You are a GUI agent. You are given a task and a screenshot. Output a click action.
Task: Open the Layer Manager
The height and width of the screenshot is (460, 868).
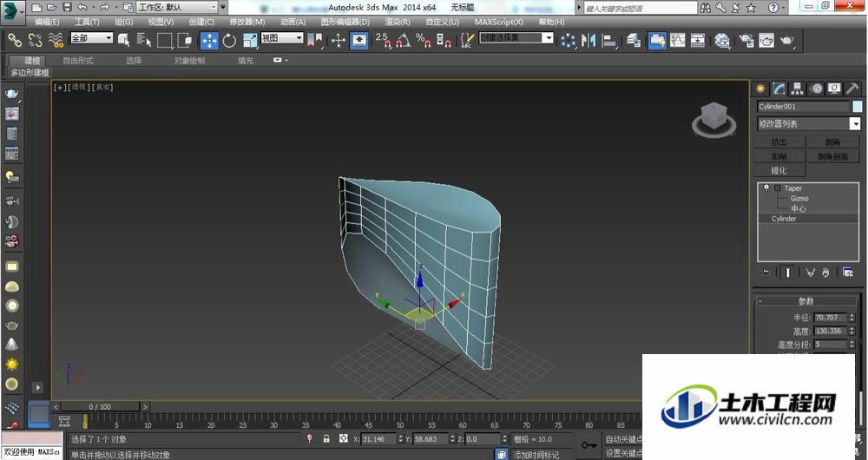click(634, 40)
